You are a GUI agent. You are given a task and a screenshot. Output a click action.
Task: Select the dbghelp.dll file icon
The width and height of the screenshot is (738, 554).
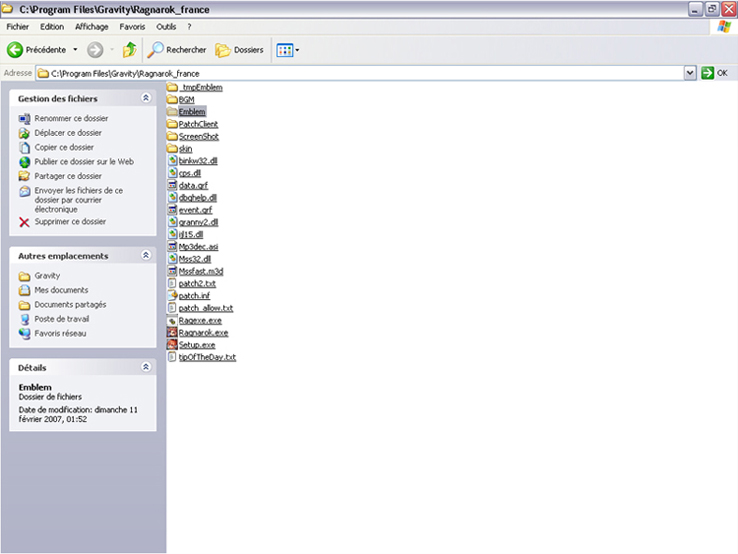coord(172,197)
